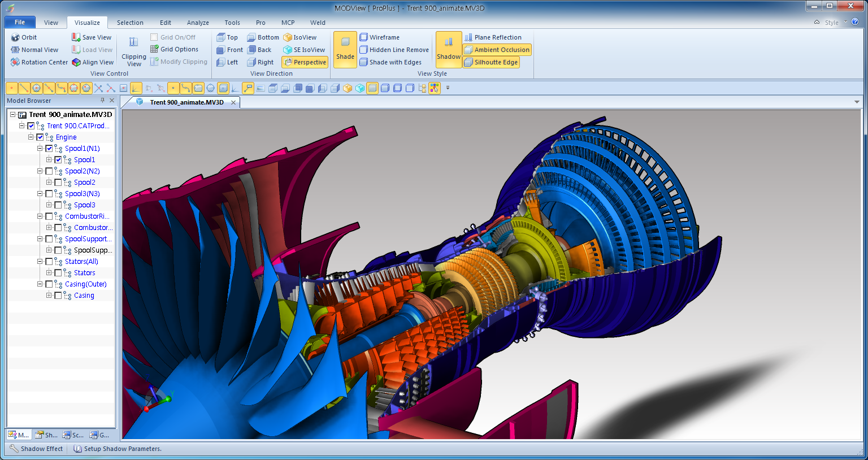Image resolution: width=868 pixels, height=460 pixels.
Task: Toggle Ambient Occlusion effect
Action: click(497, 50)
